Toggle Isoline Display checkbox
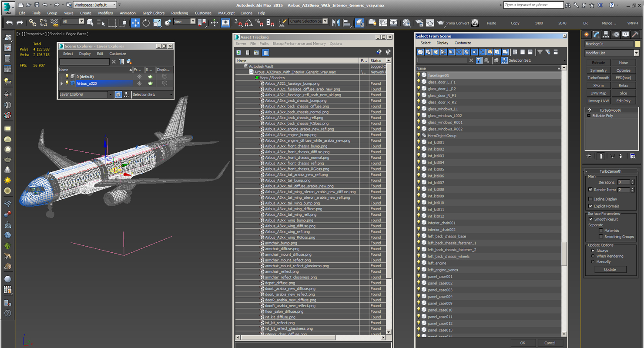Viewport: 644px width, 348px height. 590,199
